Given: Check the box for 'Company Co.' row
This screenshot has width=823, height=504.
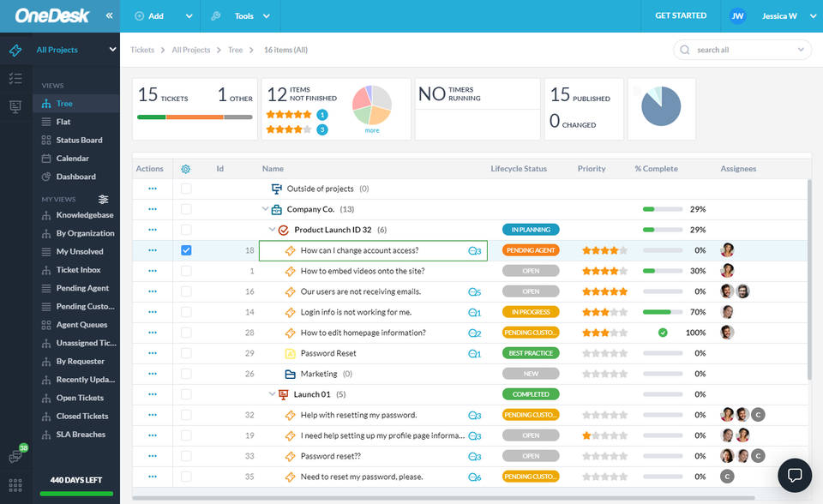Looking at the screenshot, I should point(186,209).
